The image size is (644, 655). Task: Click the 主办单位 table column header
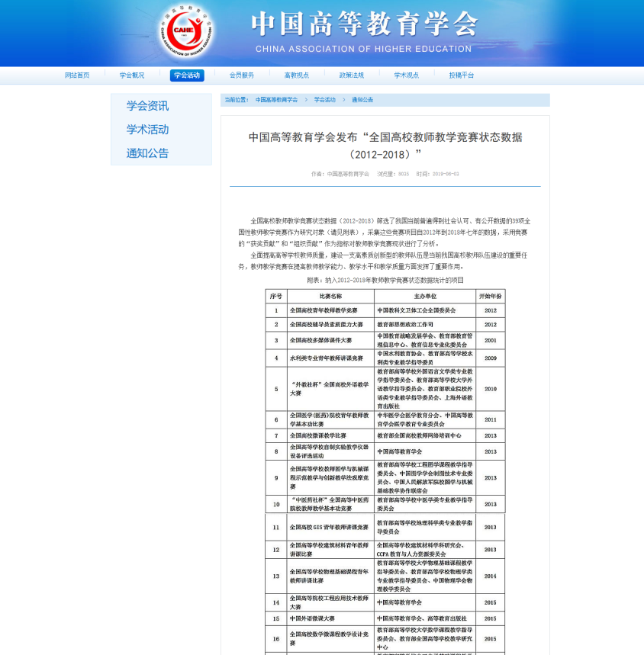pos(425,296)
